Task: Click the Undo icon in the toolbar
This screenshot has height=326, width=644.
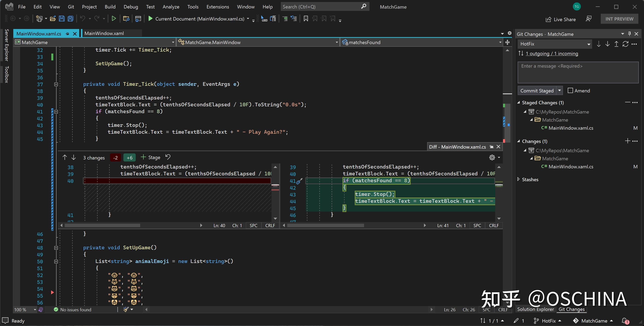Action: [x=82, y=18]
